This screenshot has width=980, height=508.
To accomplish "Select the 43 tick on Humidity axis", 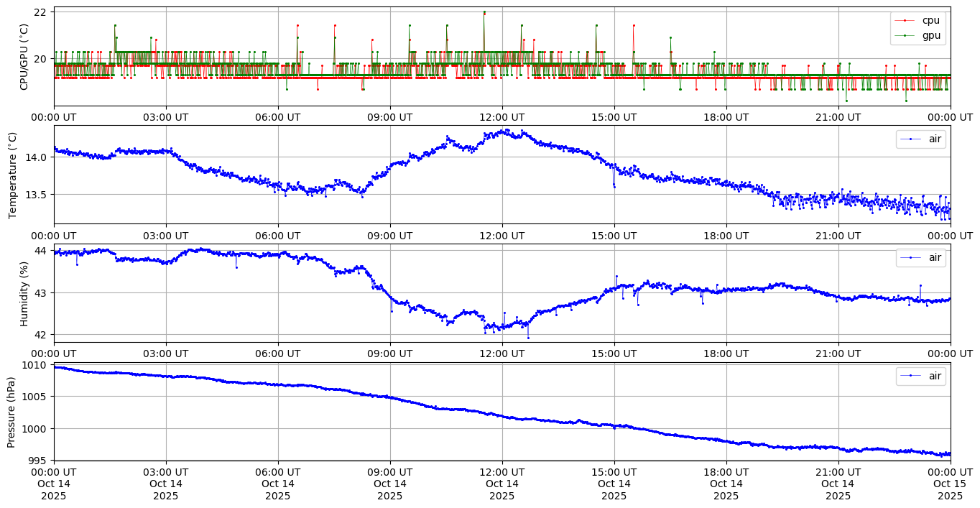I will click(40, 292).
